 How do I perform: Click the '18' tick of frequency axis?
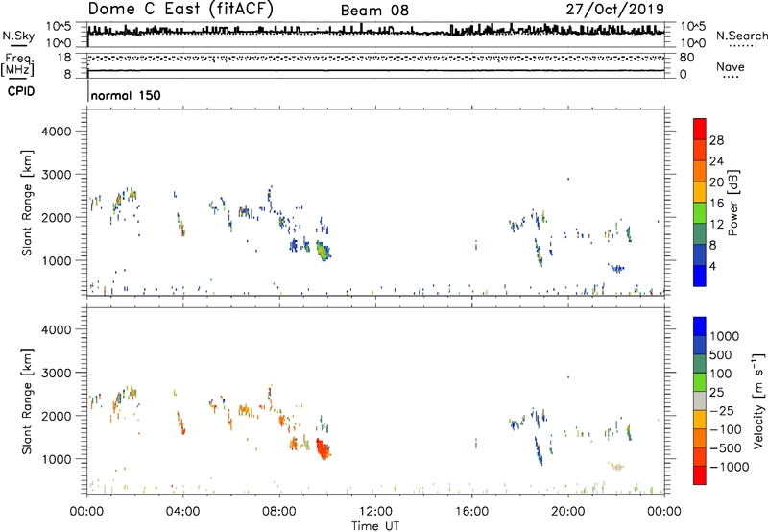coord(64,58)
